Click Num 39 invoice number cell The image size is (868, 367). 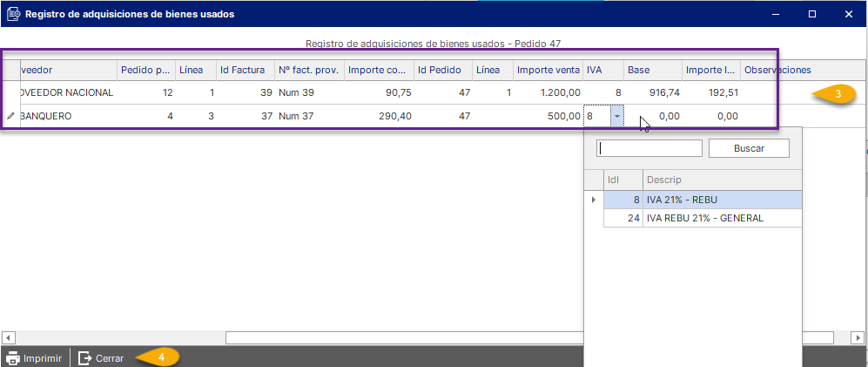coord(309,92)
